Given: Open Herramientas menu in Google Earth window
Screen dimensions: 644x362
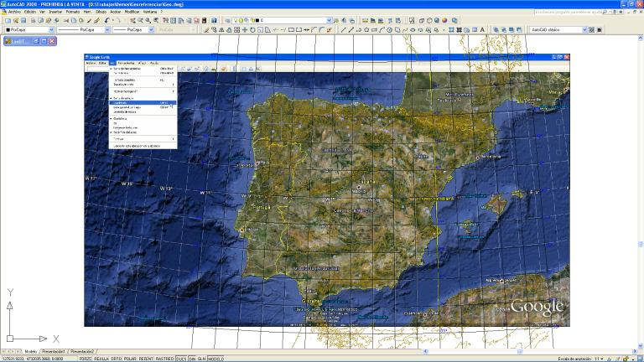Looking at the screenshot, I should point(126,63).
